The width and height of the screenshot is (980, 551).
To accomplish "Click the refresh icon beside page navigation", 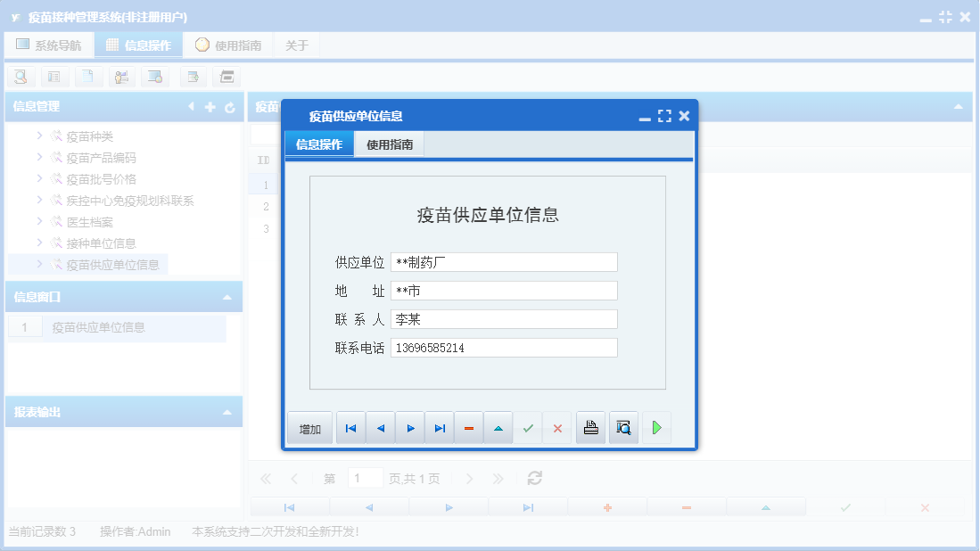I will coord(534,478).
